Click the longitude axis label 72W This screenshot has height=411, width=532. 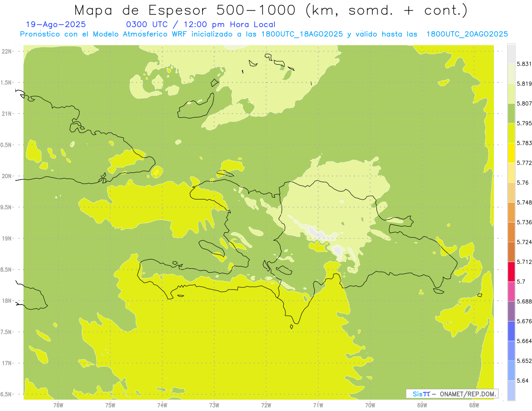coord(266,405)
